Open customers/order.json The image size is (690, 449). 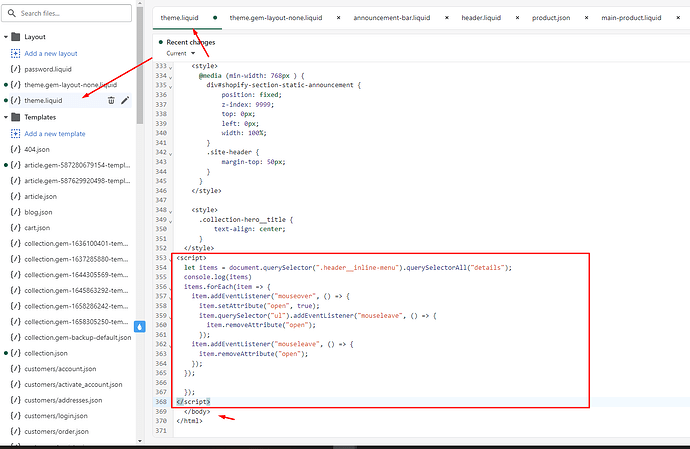click(56, 431)
